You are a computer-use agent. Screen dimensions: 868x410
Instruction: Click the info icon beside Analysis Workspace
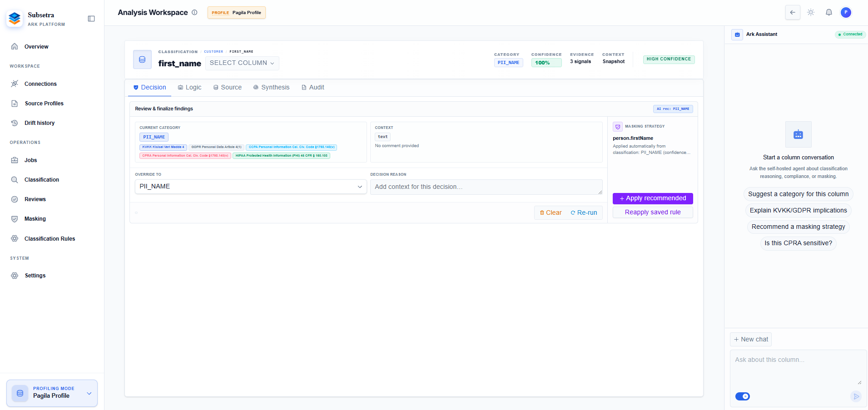point(194,12)
